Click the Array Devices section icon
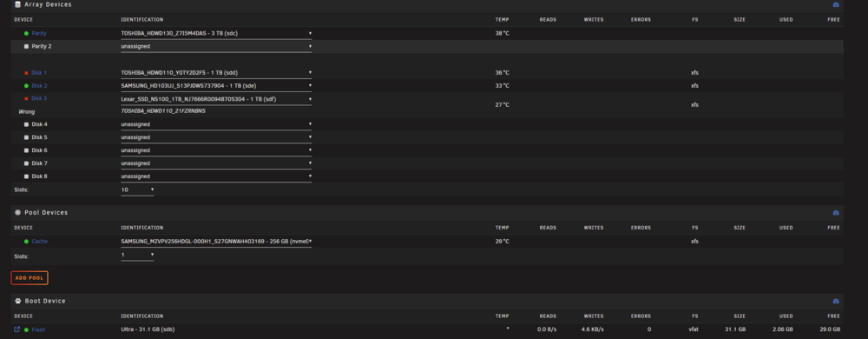 [17, 4]
